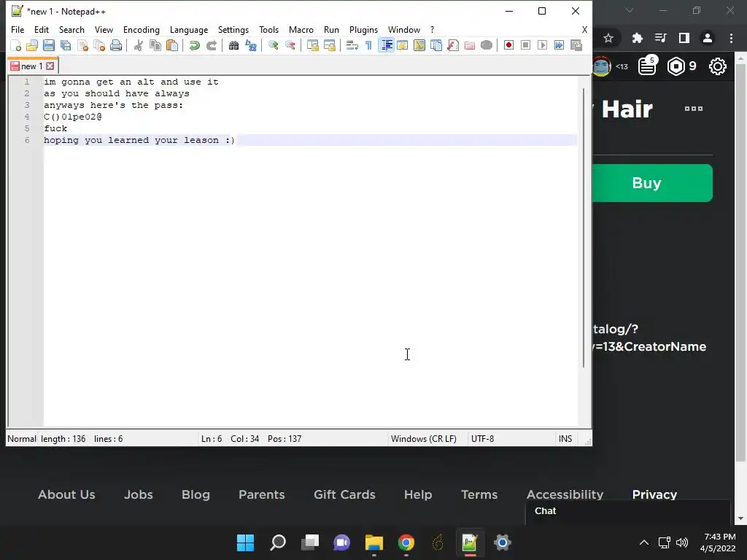Open the Language menu
The image size is (747, 560).
[x=189, y=29]
